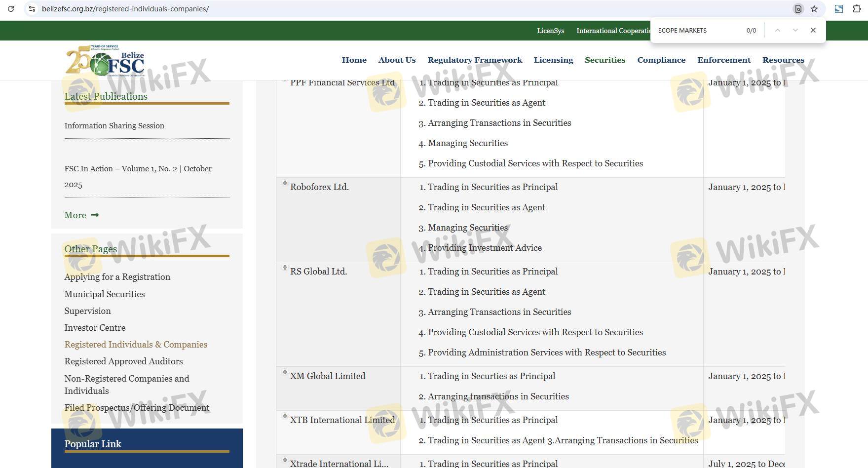Screen dimensions: 868x468
Task: Click the Belize FSC logo
Action: (x=105, y=61)
